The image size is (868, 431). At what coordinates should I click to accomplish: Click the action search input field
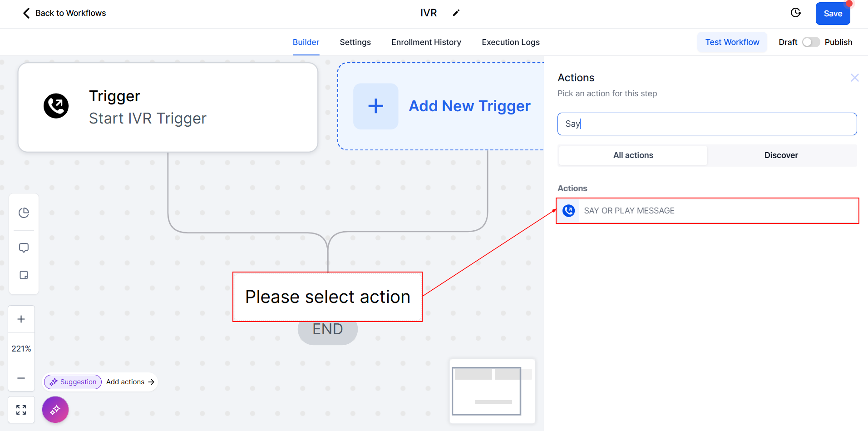[707, 124]
